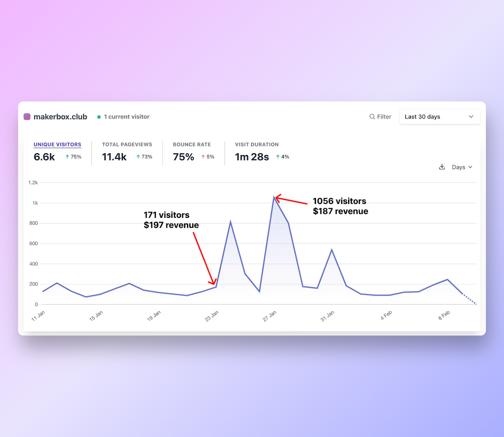
Task: Click the 1056 visitors peak on chart
Action: [x=274, y=197]
